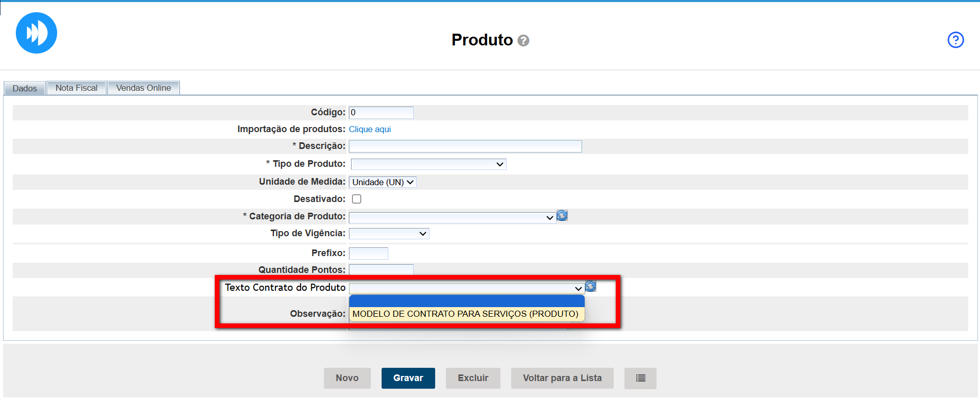Open the Unidade de Medida dropdown
Screen dimensions: 980x403
[x=383, y=182]
